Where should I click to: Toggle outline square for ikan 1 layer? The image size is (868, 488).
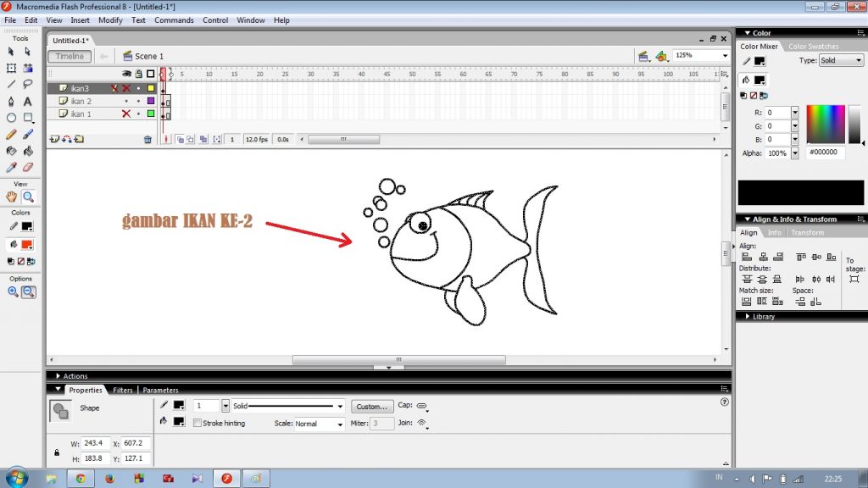pos(151,114)
